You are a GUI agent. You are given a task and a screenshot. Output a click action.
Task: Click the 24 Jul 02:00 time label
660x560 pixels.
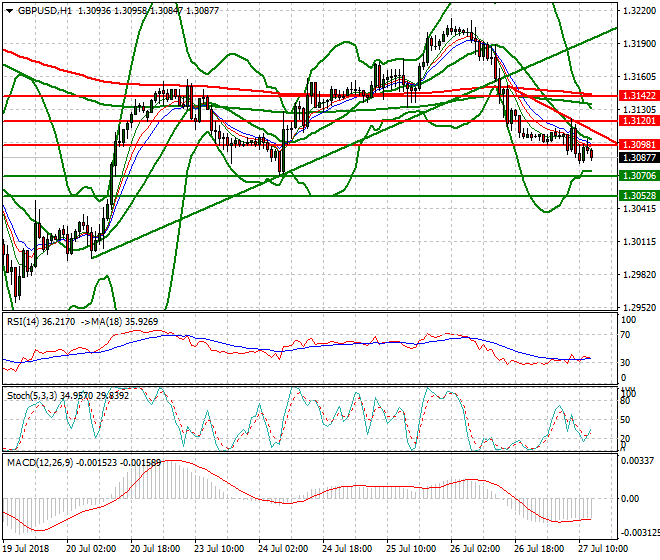point(283,549)
